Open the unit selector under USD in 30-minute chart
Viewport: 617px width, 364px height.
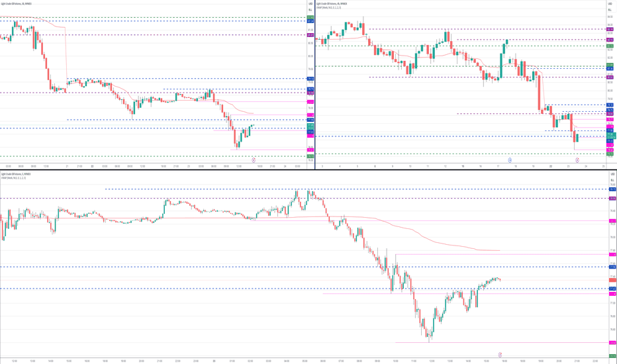tap(310, 10)
